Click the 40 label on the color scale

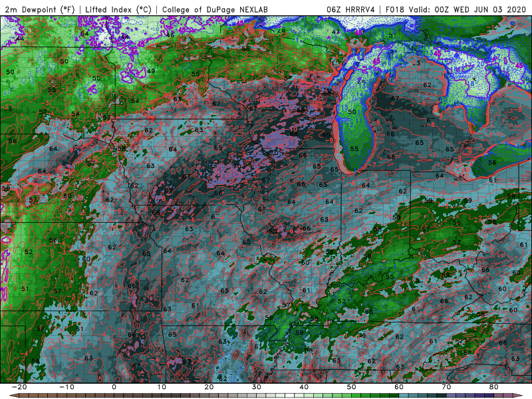pos(304,387)
